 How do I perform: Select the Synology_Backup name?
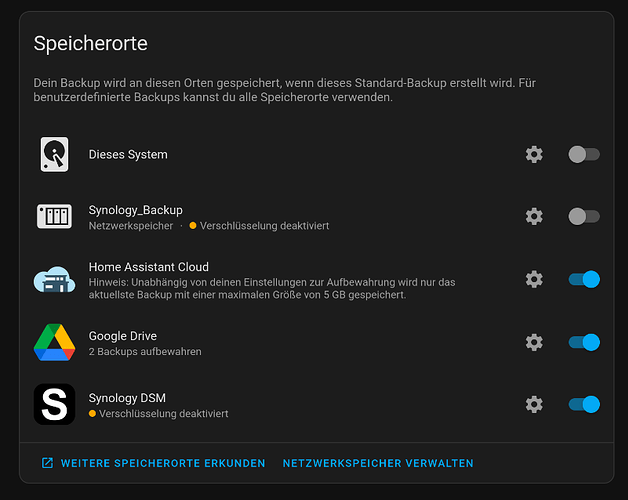point(135,210)
